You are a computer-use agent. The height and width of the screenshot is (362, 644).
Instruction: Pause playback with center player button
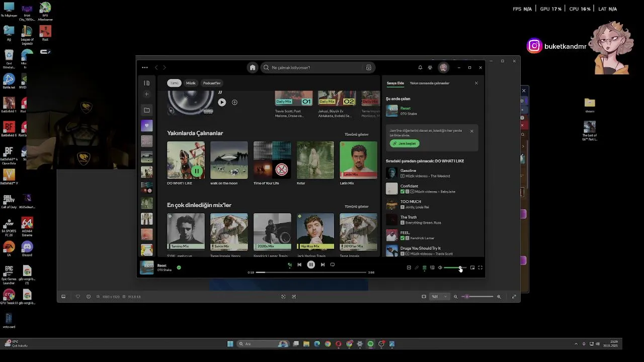(311, 264)
